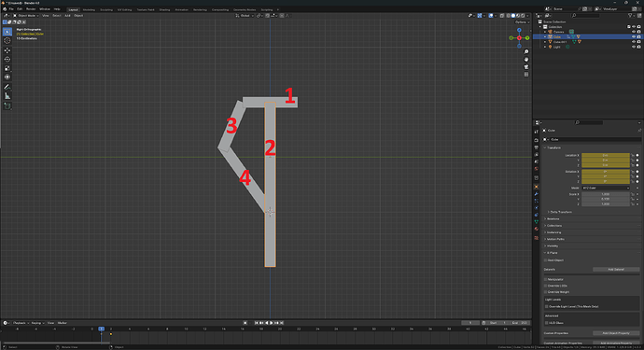Expand the Delta Transform panel
The image size is (644, 350).
(560, 212)
